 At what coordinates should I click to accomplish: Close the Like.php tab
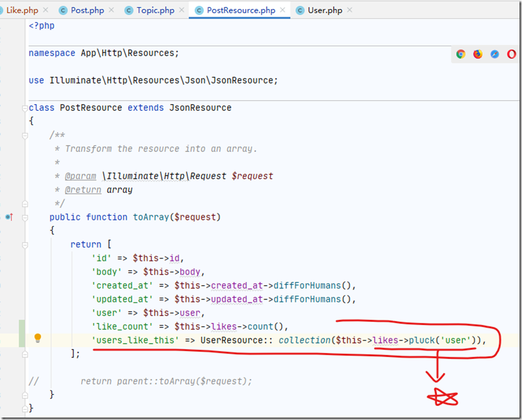46,10
